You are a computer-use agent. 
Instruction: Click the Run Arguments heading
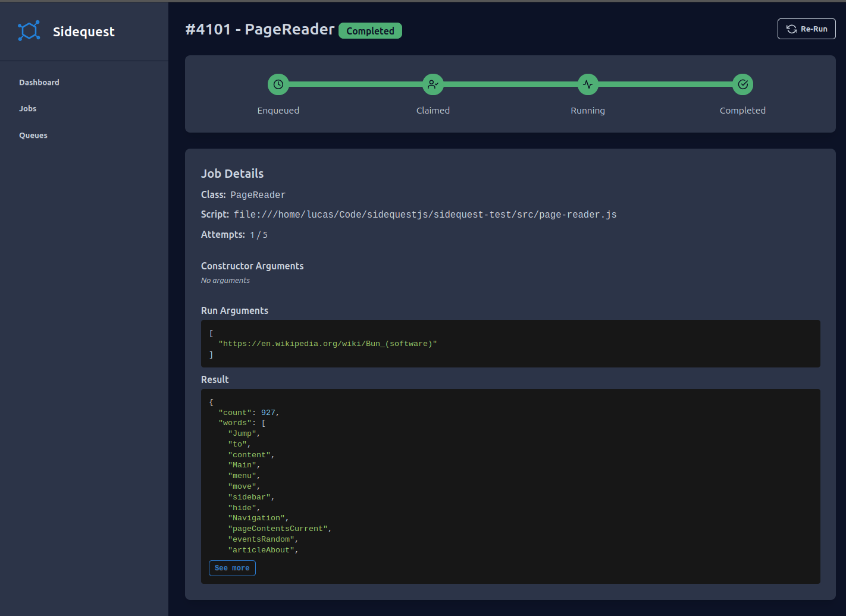coord(234,310)
